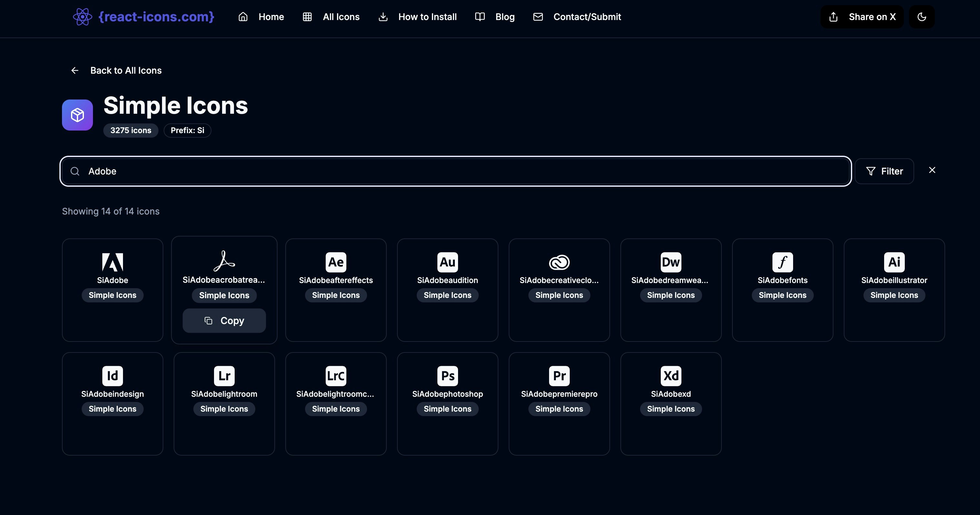This screenshot has height=515, width=980.
Task: Select the Creative Cloud icon
Action: [559, 262]
